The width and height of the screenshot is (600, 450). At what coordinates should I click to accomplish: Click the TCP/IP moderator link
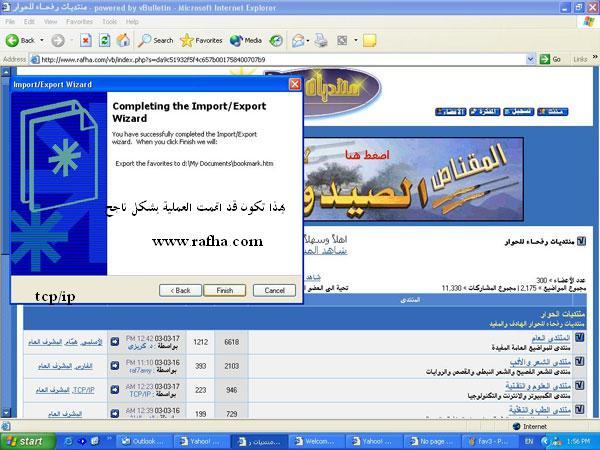(x=83, y=390)
